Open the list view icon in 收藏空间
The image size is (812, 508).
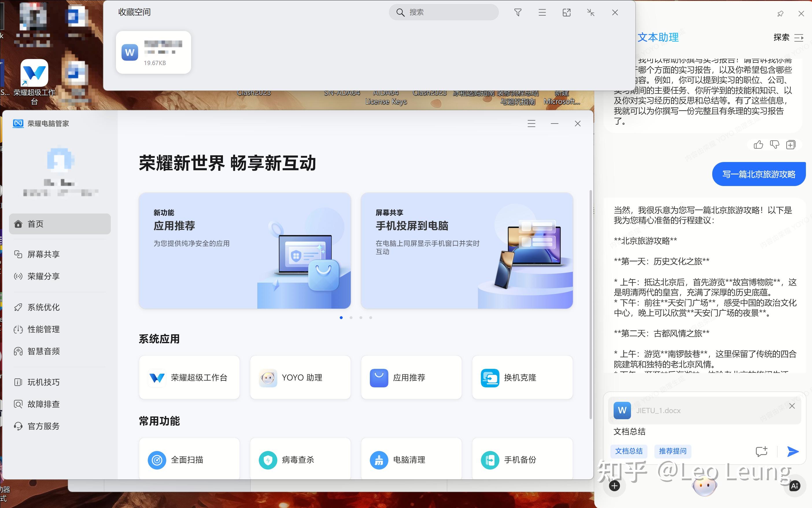coord(542,12)
